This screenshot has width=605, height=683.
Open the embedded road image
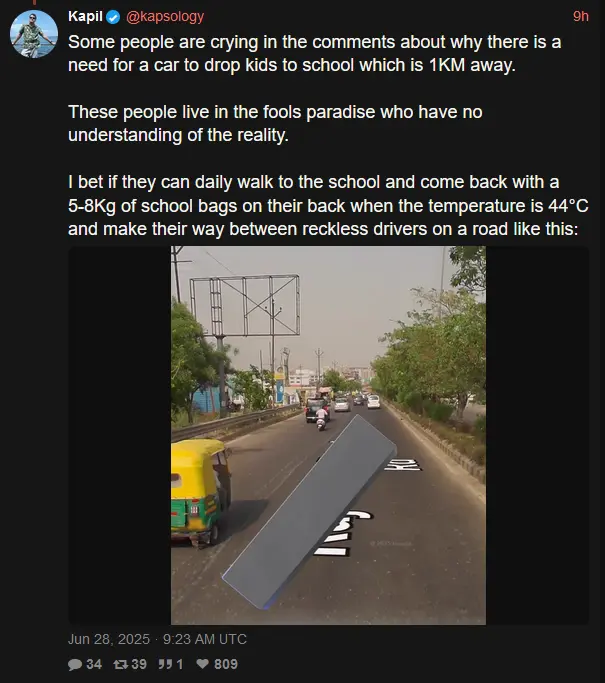tap(328, 435)
